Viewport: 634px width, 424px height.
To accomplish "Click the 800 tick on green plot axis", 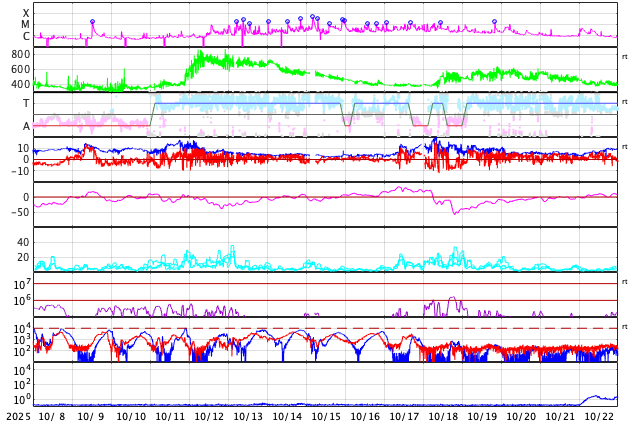I will pos(21,54).
